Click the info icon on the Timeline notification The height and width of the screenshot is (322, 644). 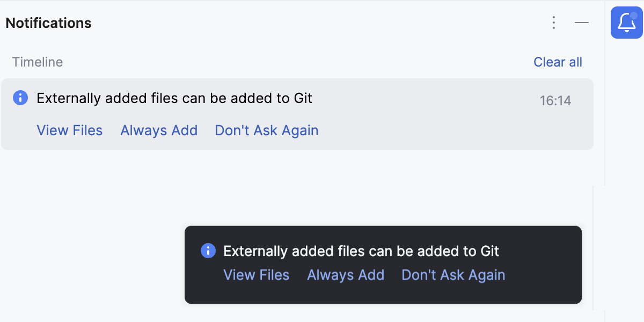pos(20,98)
